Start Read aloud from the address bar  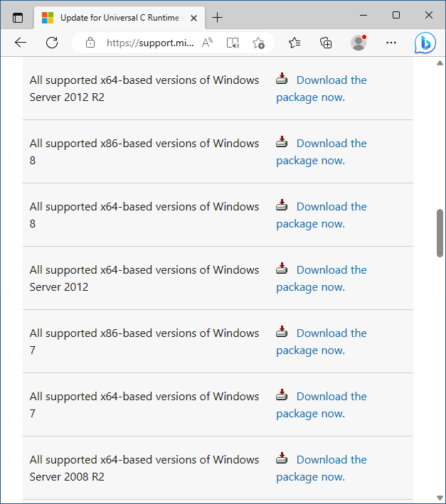208,43
